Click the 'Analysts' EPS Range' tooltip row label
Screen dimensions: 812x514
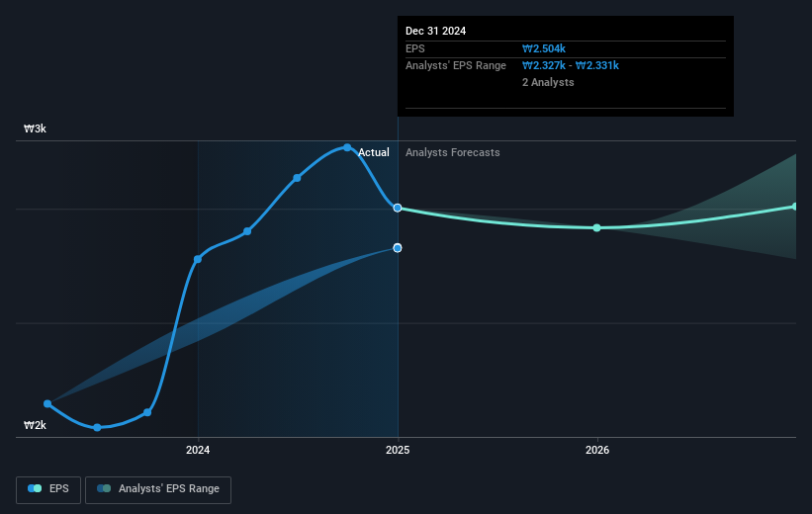coord(456,65)
